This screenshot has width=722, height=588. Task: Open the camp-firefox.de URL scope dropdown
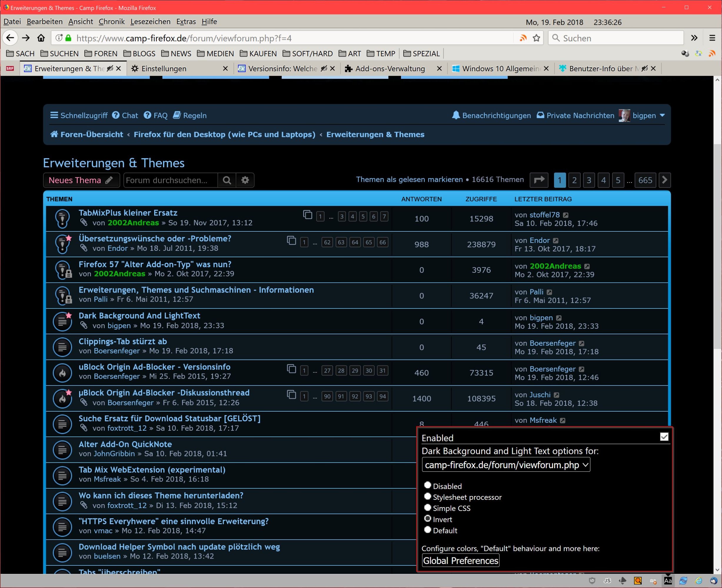click(x=506, y=465)
